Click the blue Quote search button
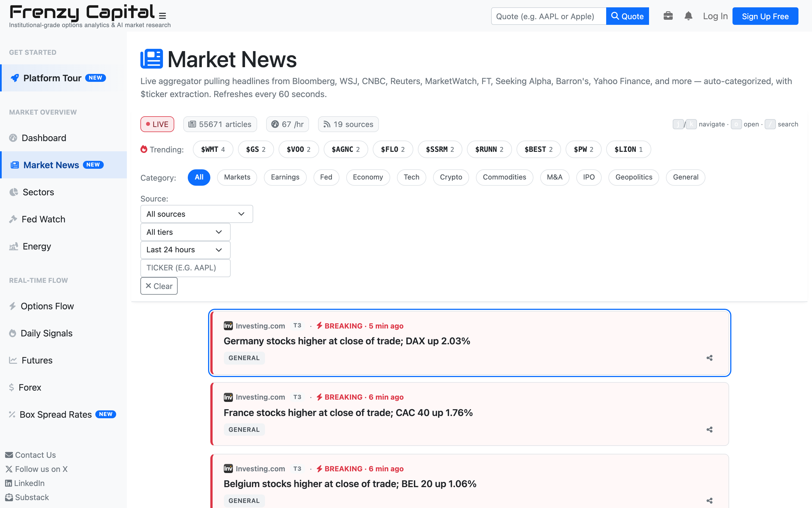This screenshot has width=812, height=508. tap(627, 16)
